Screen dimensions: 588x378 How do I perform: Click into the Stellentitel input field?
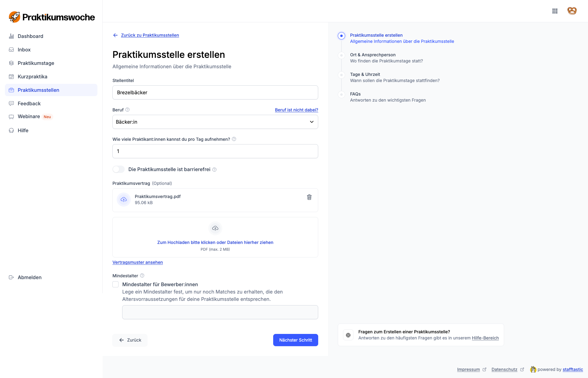[x=215, y=92]
